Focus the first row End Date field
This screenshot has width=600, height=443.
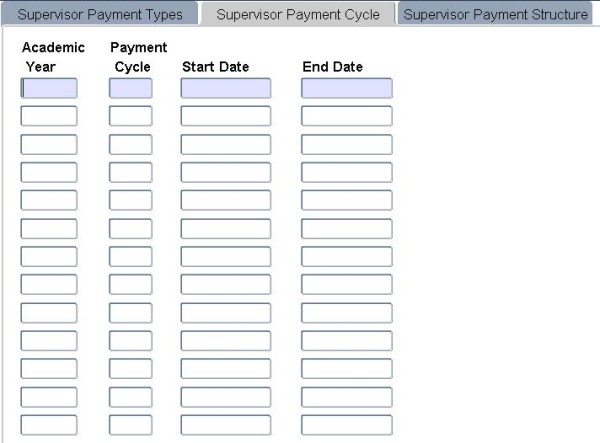[347, 88]
